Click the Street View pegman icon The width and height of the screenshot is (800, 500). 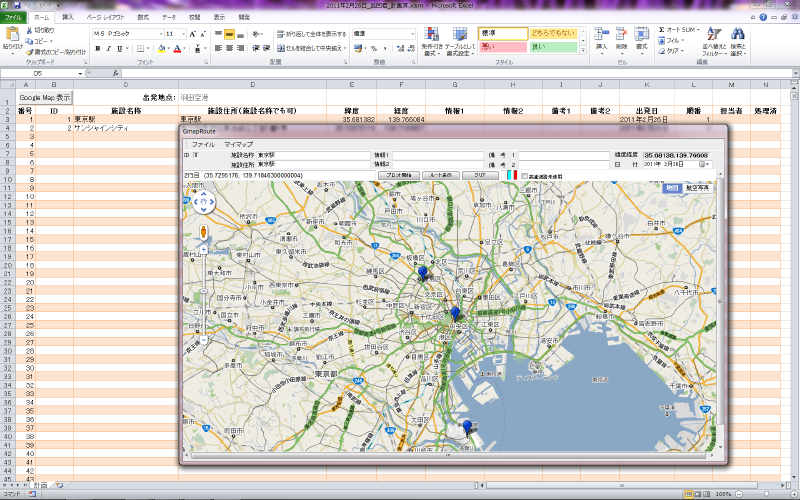click(203, 233)
